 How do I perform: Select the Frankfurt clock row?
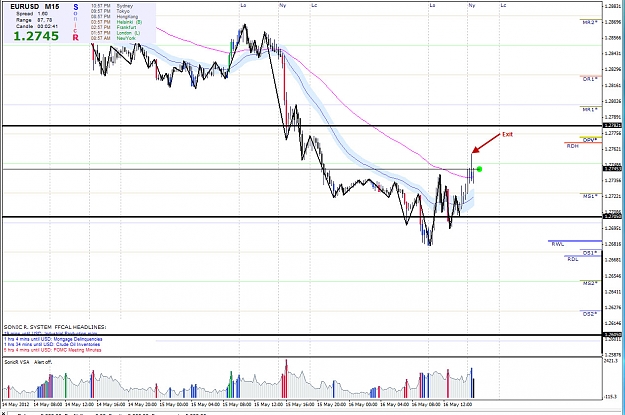114,28
